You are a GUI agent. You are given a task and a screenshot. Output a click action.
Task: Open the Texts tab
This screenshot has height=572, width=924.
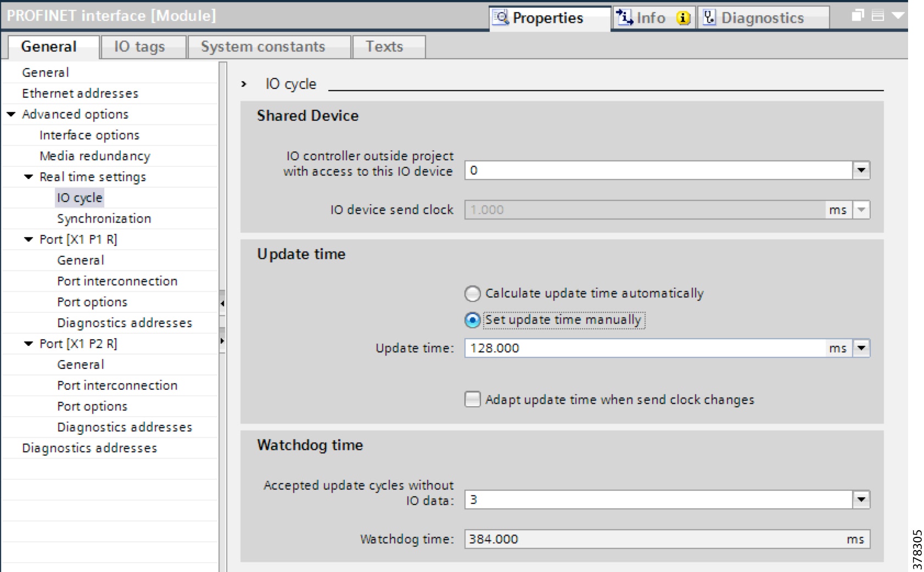click(389, 47)
